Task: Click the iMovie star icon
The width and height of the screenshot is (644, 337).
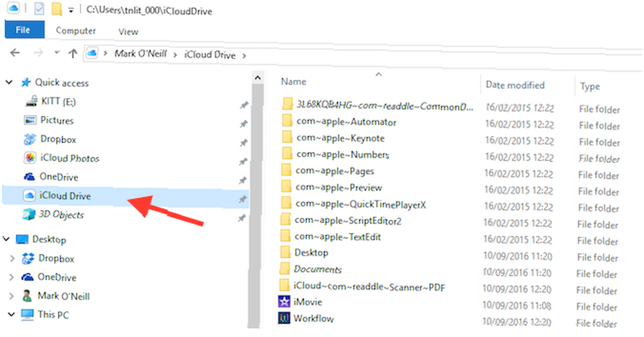Action: click(x=284, y=302)
